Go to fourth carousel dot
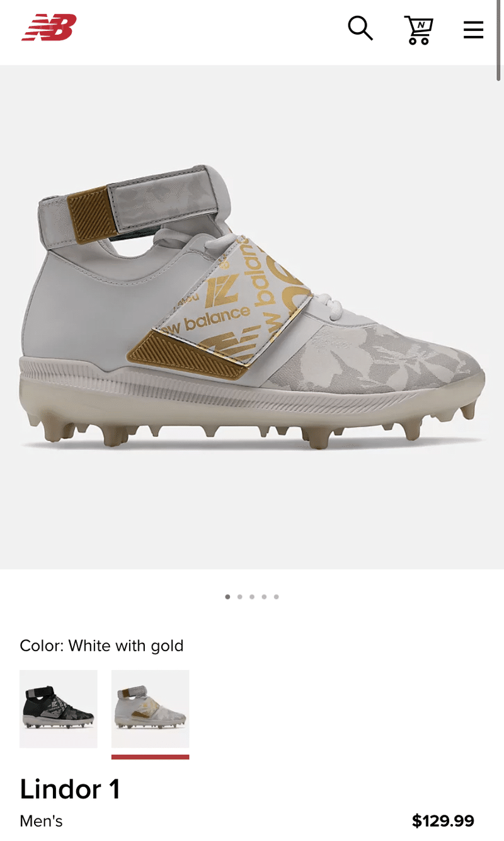 coord(264,596)
